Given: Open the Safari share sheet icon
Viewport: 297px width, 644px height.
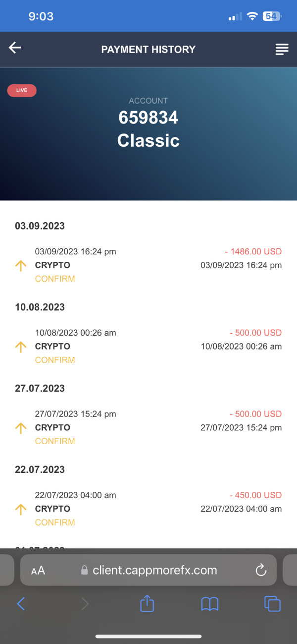Looking at the screenshot, I should click(x=147, y=603).
